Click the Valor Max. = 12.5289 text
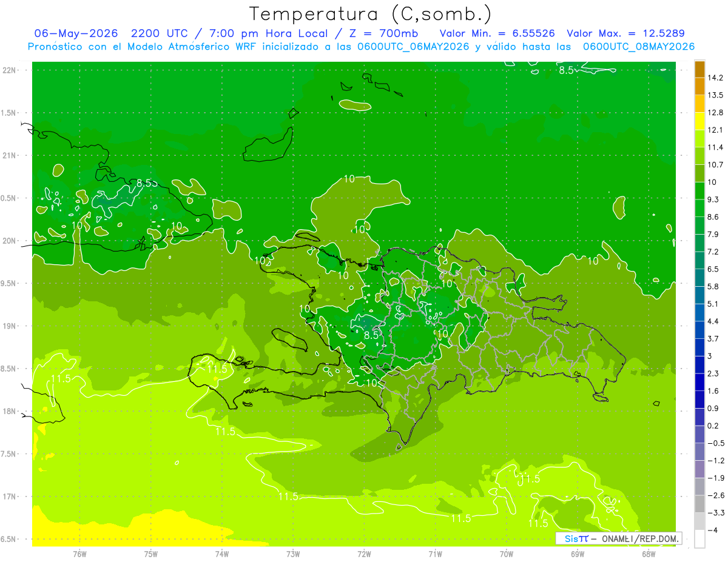 click(625, 33)
